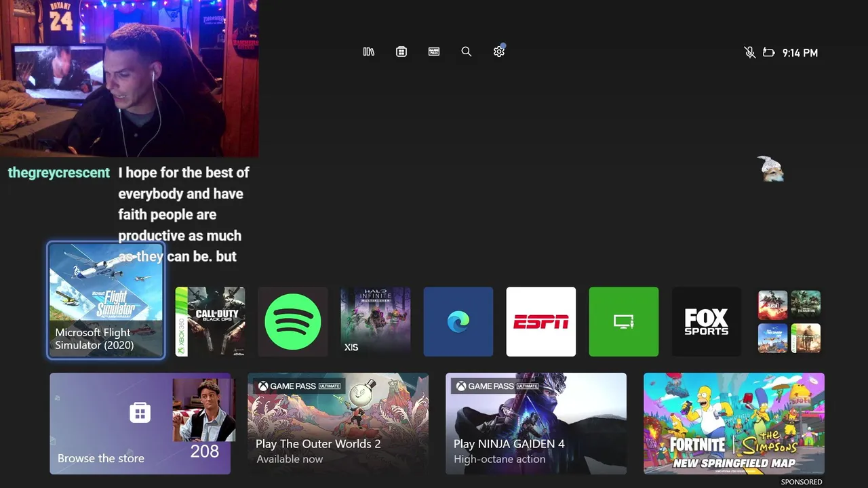The height and width of the screenshot is (488, 868).
Task: Open Fortnite Simpsons Springfield map ad
Action: click(x=734, y=424)
